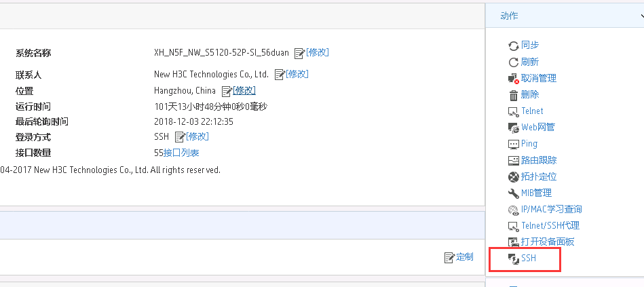Click the 拓扑定位 topology icon
This screenshot has width=644, height=287.
click(514, 177)
